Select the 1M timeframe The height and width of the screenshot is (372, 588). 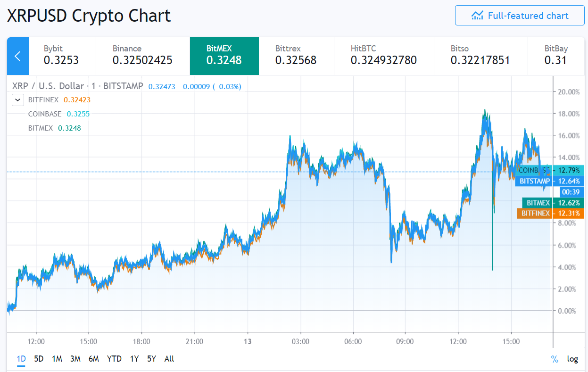click(x=57, y=359)
